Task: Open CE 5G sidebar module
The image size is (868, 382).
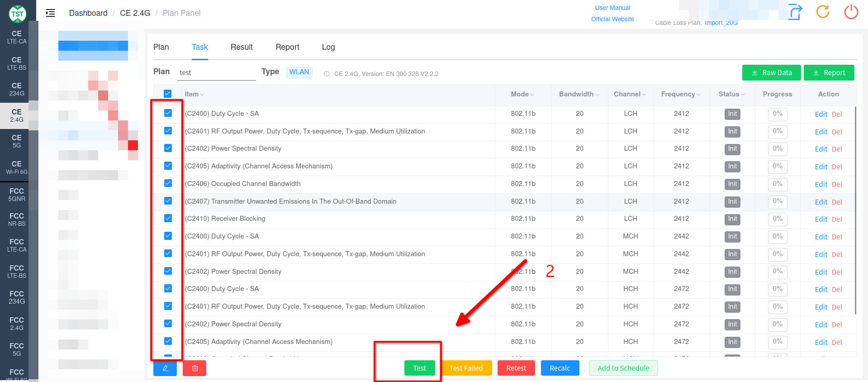Action: (17, 141)
